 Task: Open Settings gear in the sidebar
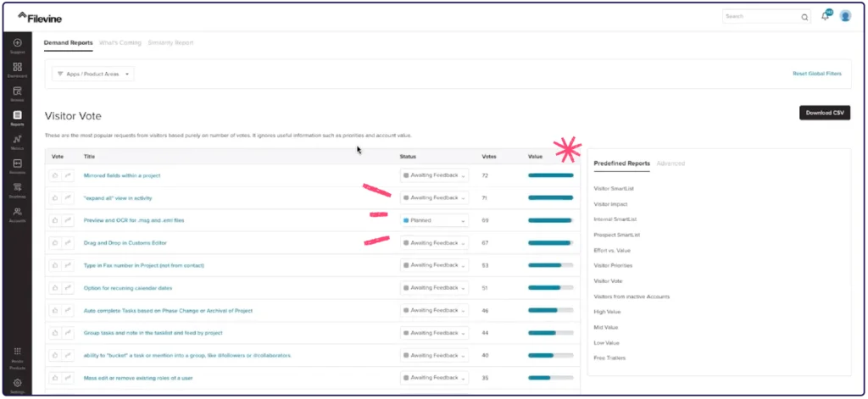point(17,384)
